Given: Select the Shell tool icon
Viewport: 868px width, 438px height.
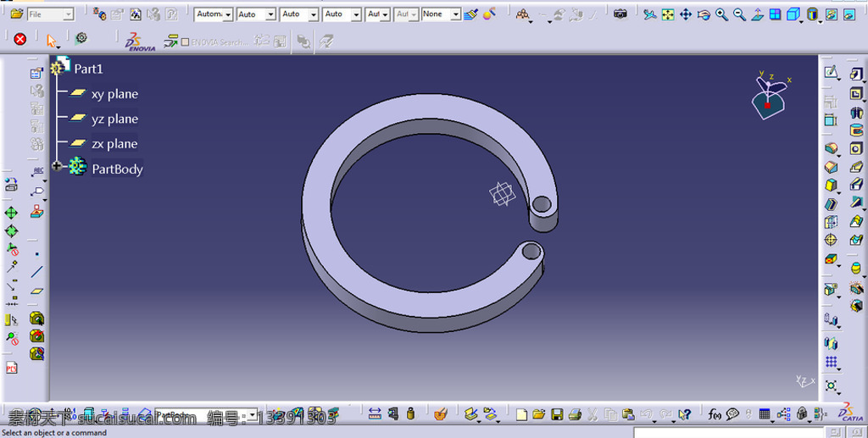Looking at the screenshot, I should [831, 204].
